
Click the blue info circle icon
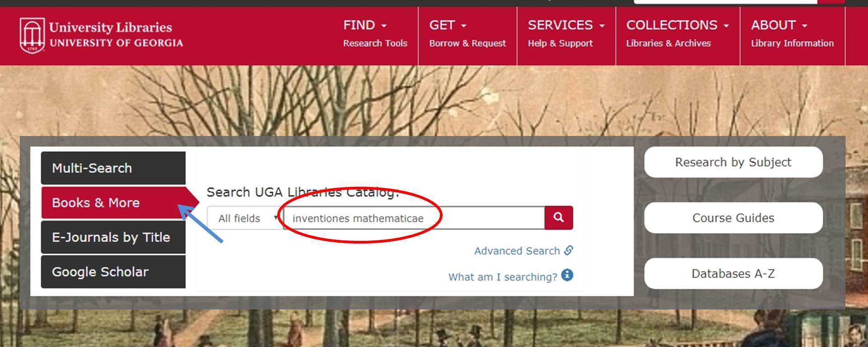click(567, 275)
